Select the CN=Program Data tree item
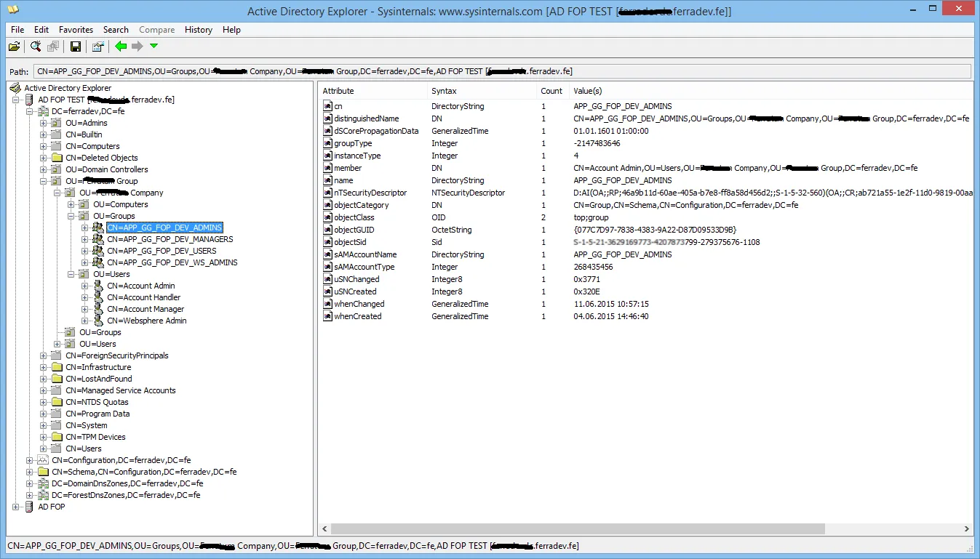Screen dimensions: 980x559 pos(97,414)
